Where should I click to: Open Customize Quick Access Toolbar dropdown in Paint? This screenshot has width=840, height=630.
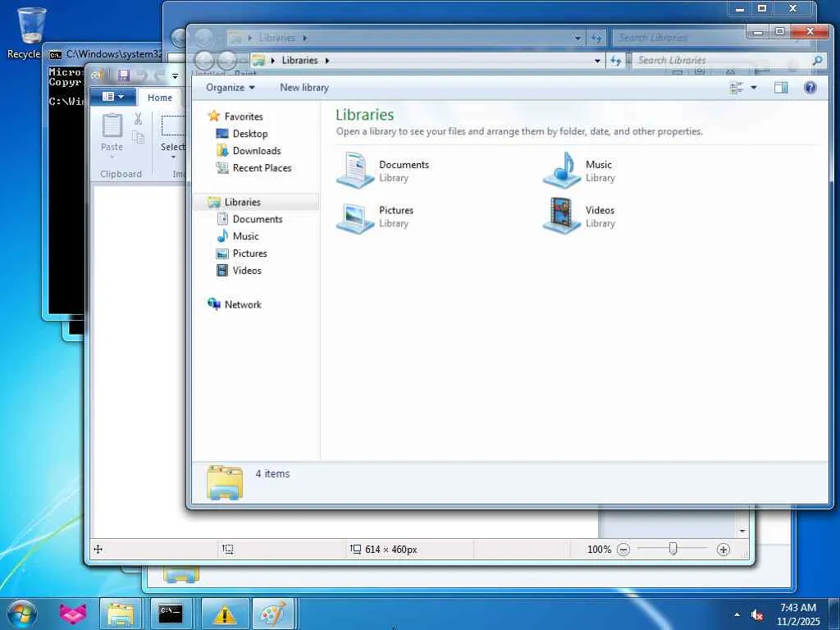coord(176,75)
